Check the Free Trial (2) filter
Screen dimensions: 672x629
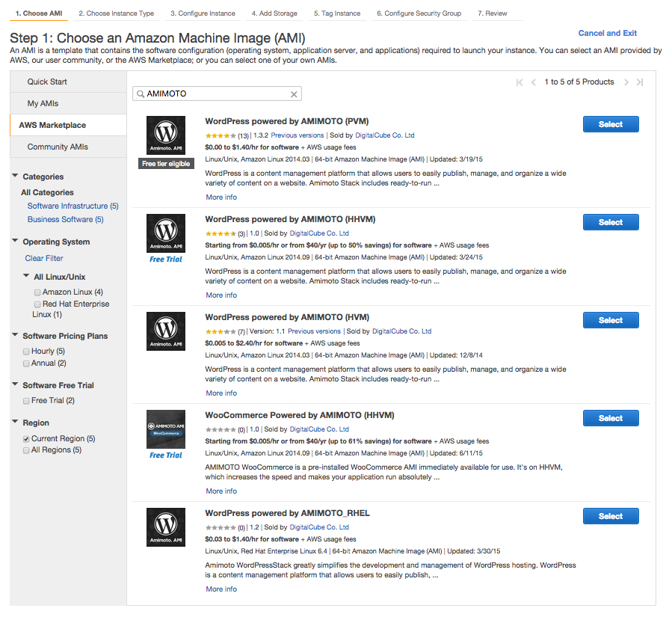(x=26, y=401)
